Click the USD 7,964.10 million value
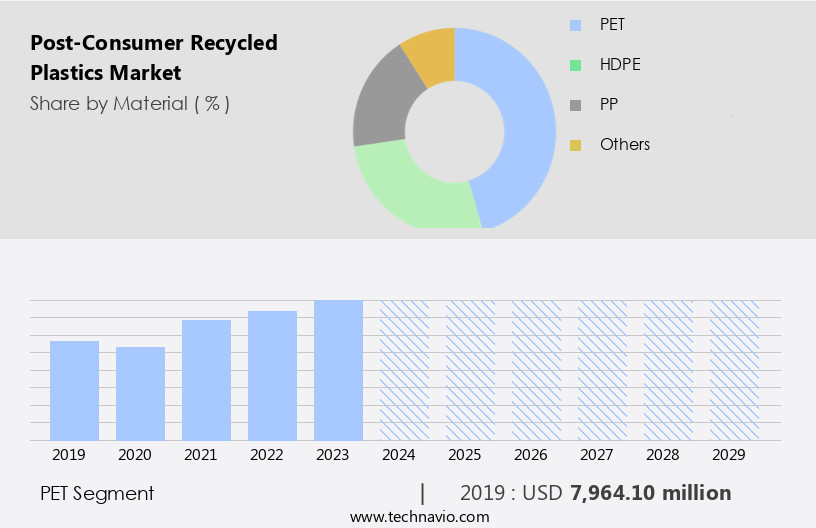816x528 pixels. [x=650, y=493]
